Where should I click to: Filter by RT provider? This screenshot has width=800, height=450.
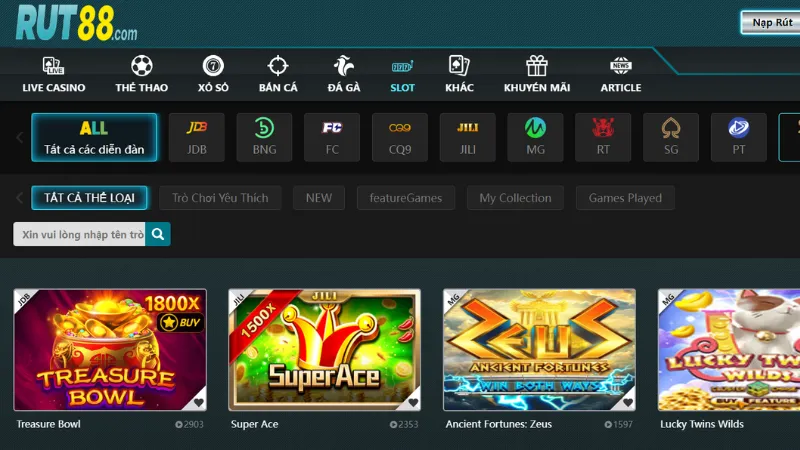(x=603, y=137)
